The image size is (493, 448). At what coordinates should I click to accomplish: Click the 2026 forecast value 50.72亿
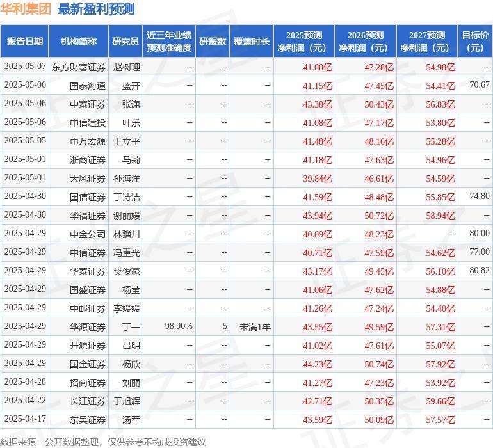click(x=379, y=216)
